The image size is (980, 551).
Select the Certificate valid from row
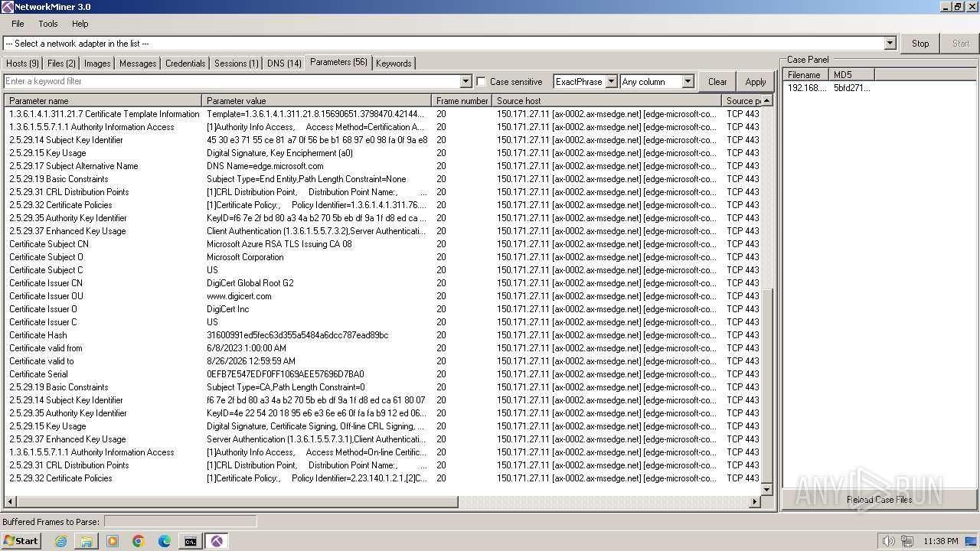pos(383,348)
